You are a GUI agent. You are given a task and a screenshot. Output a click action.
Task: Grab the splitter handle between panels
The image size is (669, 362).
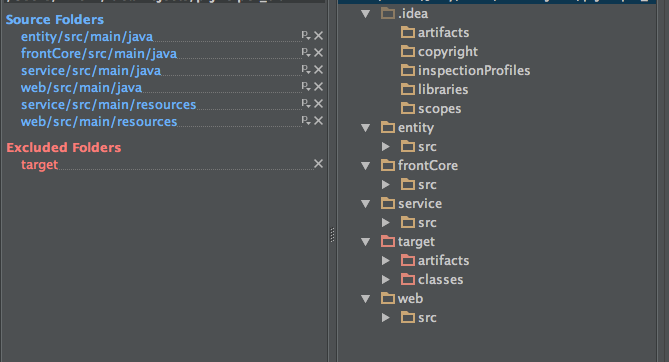(332, 235)
